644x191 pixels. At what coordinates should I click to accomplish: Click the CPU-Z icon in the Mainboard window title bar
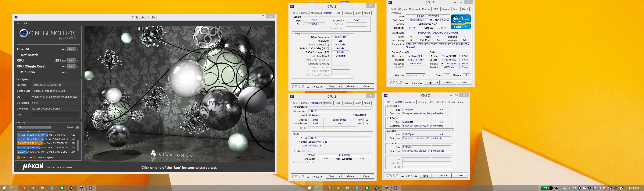pos(292,96)
